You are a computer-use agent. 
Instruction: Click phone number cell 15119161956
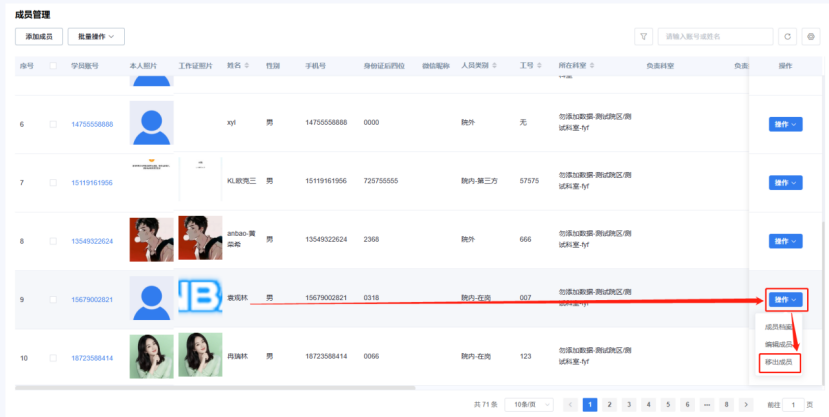point(326,181)
